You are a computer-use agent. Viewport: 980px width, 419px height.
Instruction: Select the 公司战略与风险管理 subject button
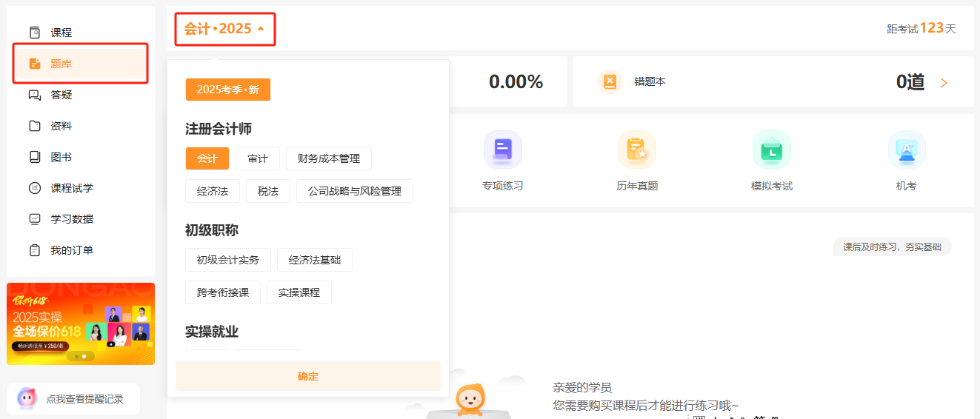click(x=354, y=191)
